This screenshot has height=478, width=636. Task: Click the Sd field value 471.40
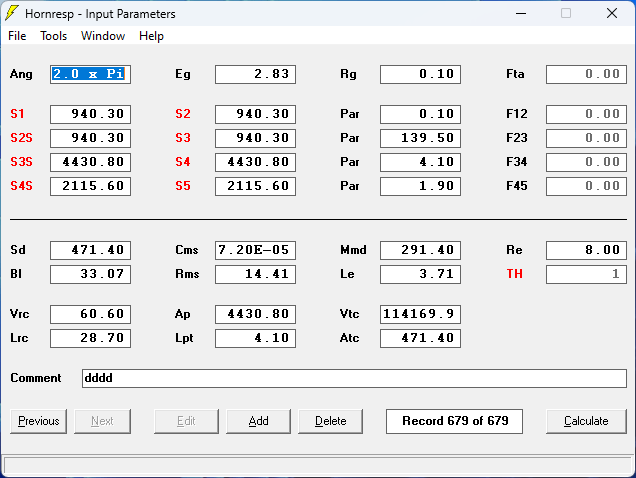pos(90,250)
